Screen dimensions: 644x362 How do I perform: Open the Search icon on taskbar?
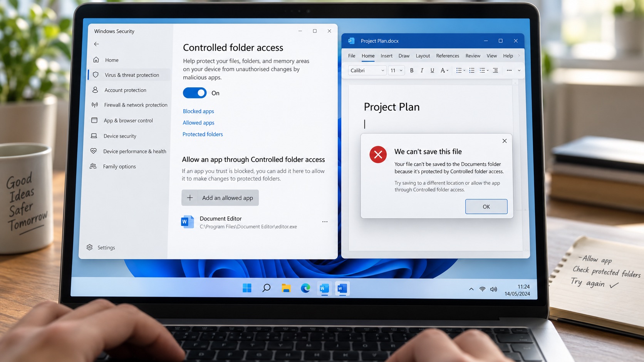tap(266, 288)
